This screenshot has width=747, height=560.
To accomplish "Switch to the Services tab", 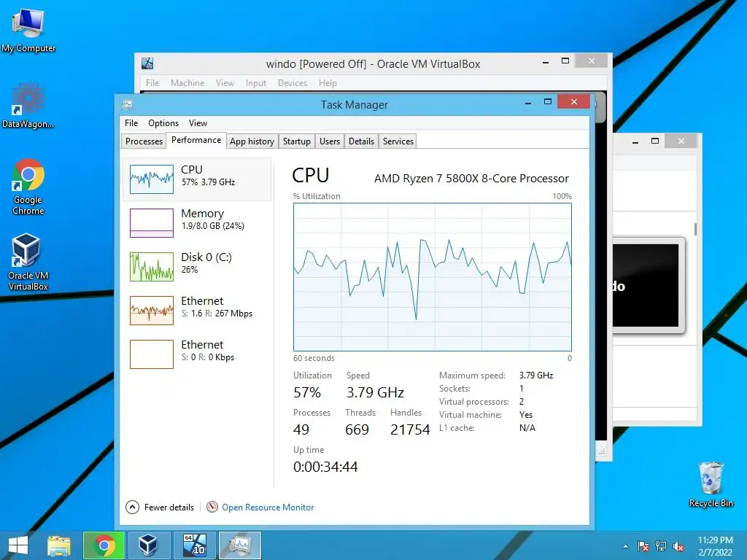I will (398, 141).
